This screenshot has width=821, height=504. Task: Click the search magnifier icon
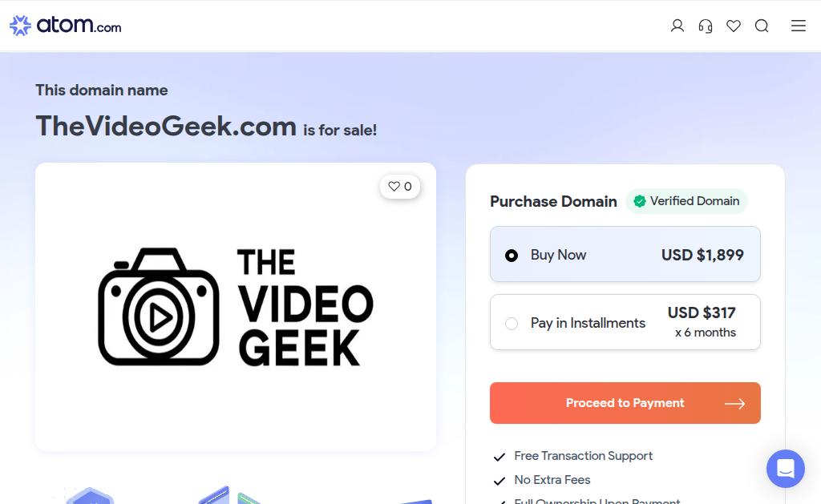point(762,26)
